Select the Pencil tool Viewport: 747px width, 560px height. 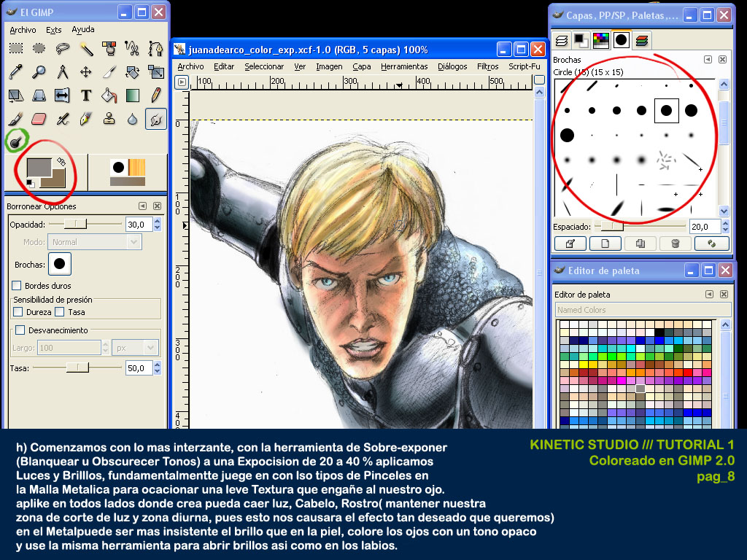(x=155, y=96)
